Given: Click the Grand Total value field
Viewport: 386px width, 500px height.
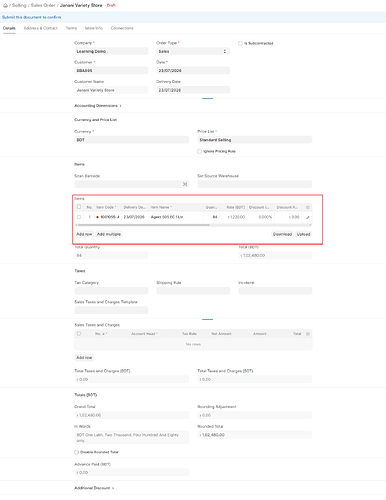Looking at the screenshot, I should point(132,415).
